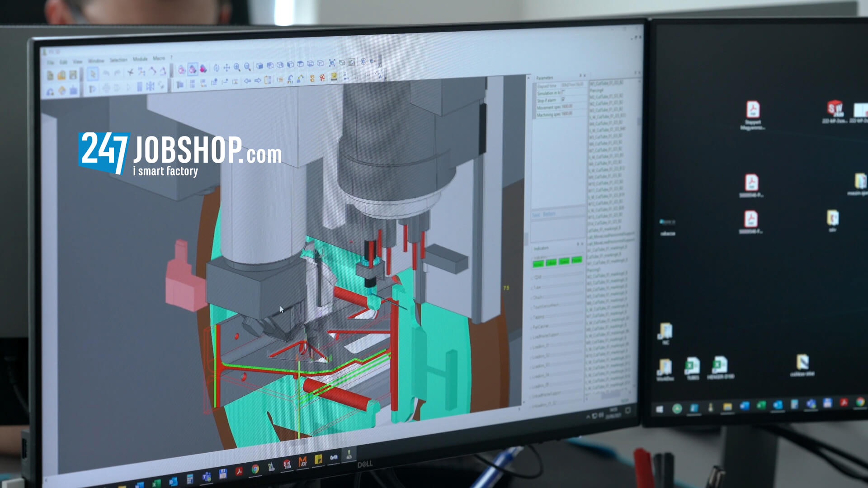Click the blue left arrow icon

point(247,80)
